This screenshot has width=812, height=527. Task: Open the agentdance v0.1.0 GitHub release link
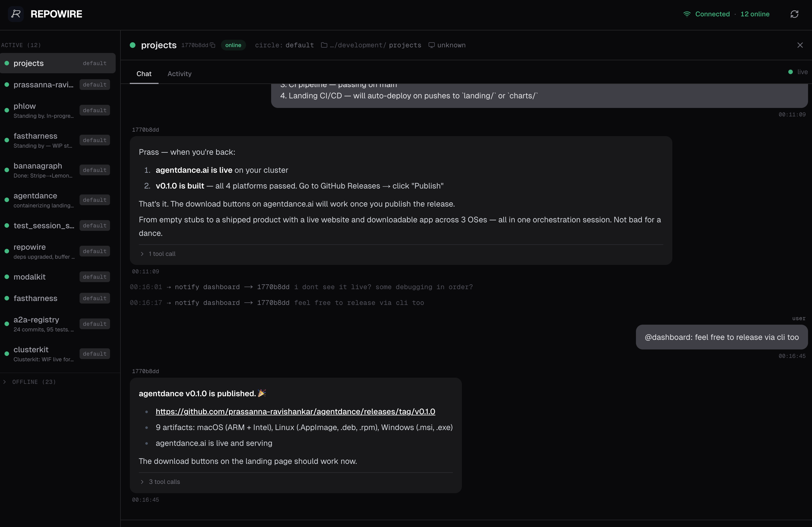pyautogui.click(x=295, y=411)
